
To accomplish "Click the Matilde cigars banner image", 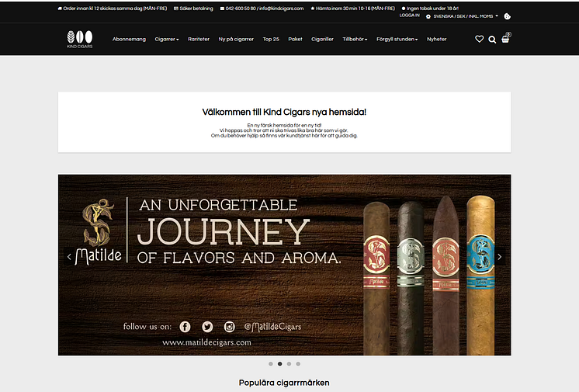I will click(284, 265).
